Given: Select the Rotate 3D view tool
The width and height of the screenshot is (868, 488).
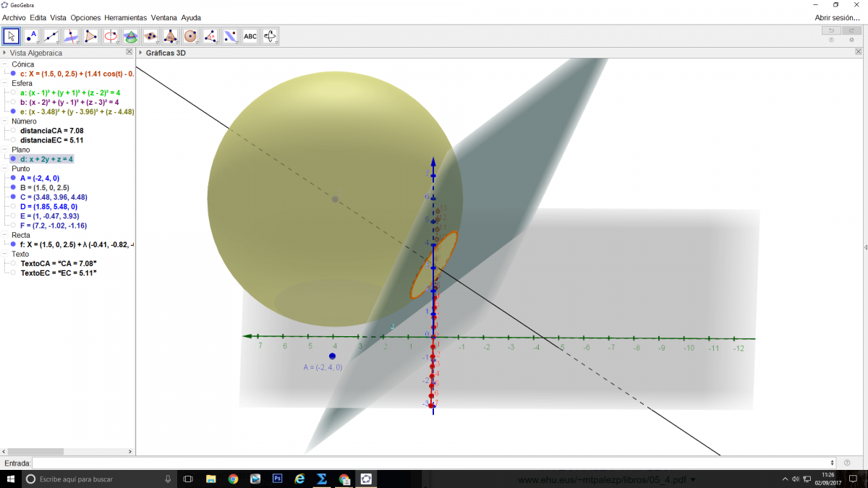Looking at the screenshot, I should (270, 36).
